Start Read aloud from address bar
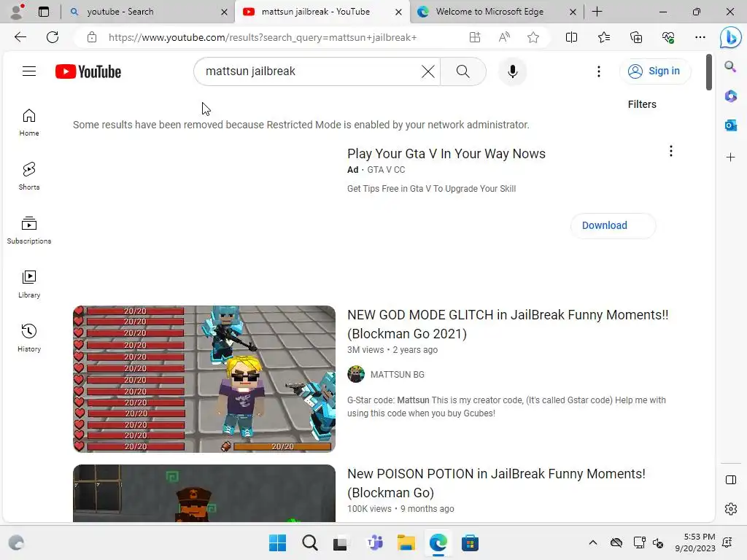Viewport: 747px width, 560px height. point(504,37)
